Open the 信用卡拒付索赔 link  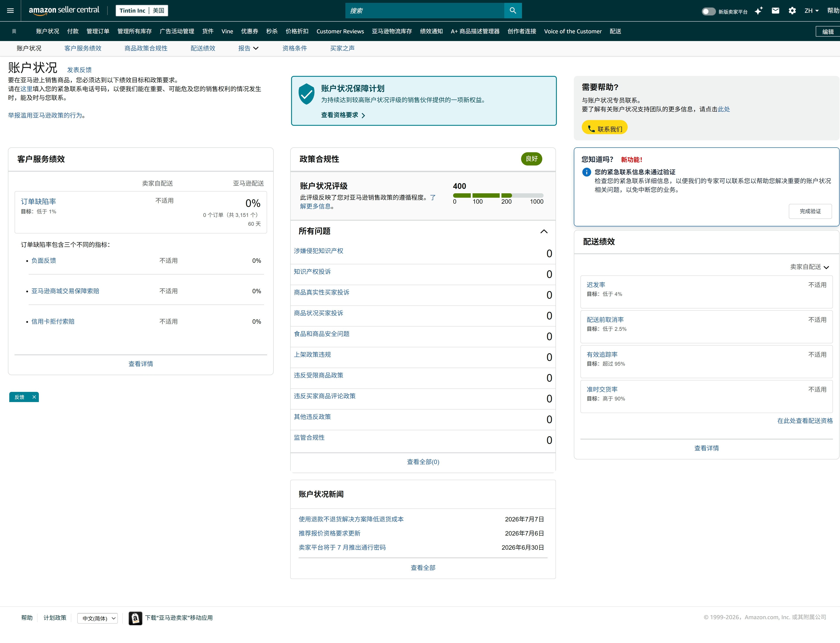pyautogui.click(x=53, y=321)
